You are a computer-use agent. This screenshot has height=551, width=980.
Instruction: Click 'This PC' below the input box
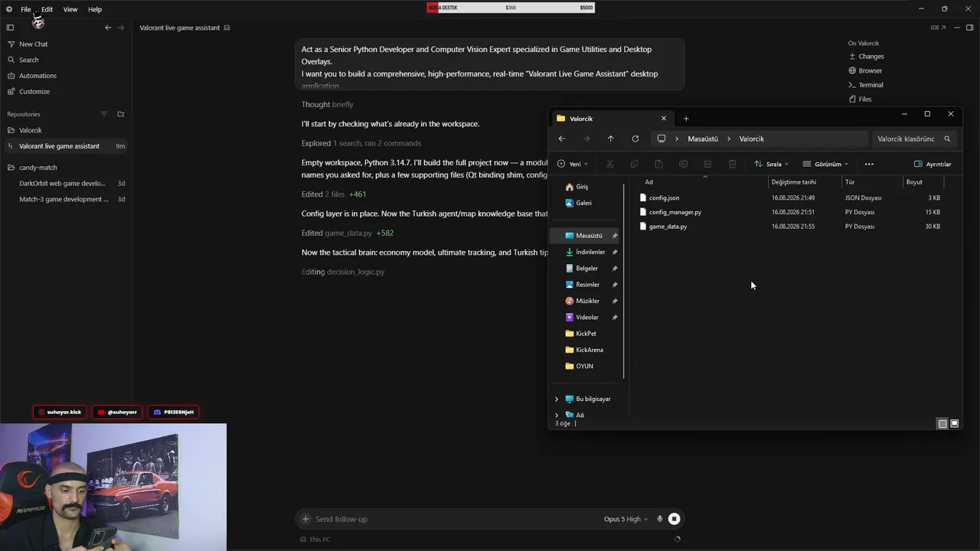(x=315, y=540)
